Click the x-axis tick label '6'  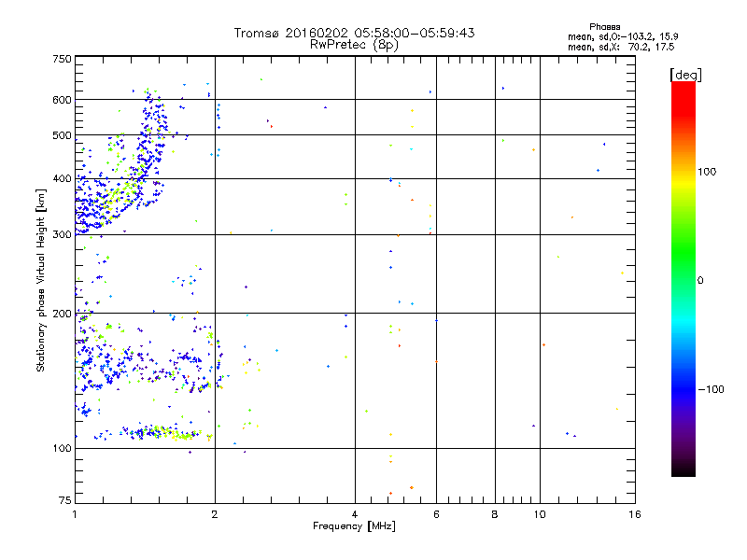[x=436, y=514]
